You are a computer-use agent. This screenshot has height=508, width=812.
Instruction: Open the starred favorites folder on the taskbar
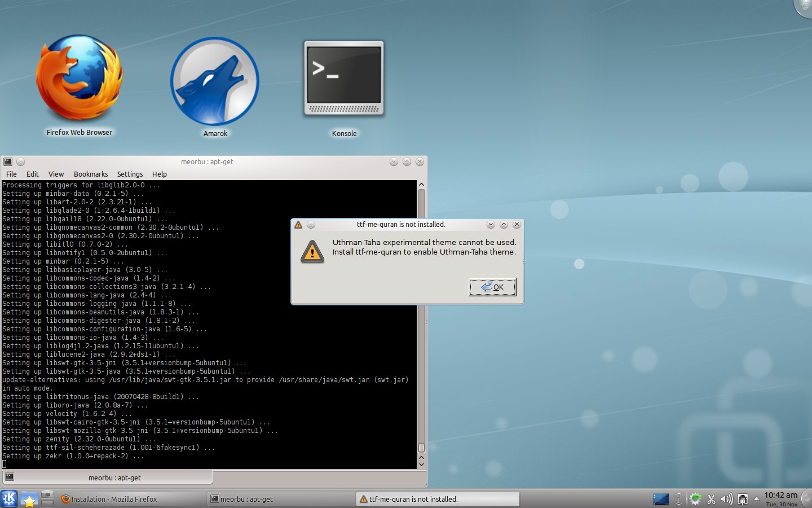pyautogui.click(x=29, y=498)
